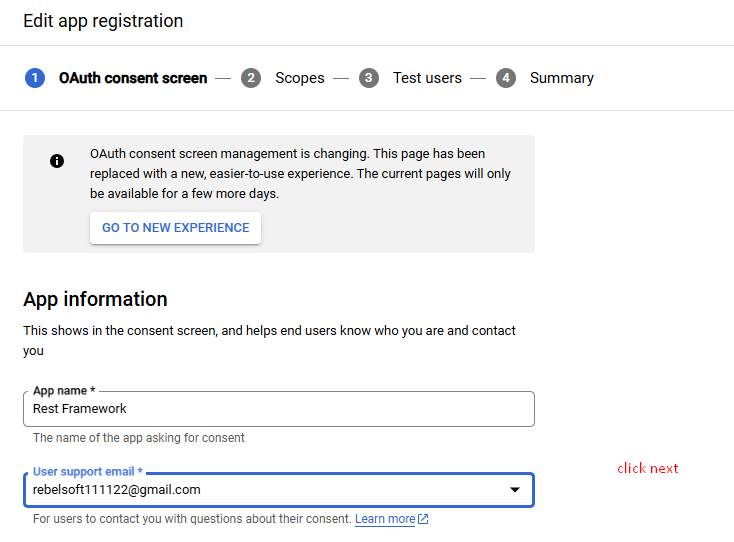The width and height of the screenshot is (734, 542).
Task: Click the step 4 number circle
Action: [506, 78]
